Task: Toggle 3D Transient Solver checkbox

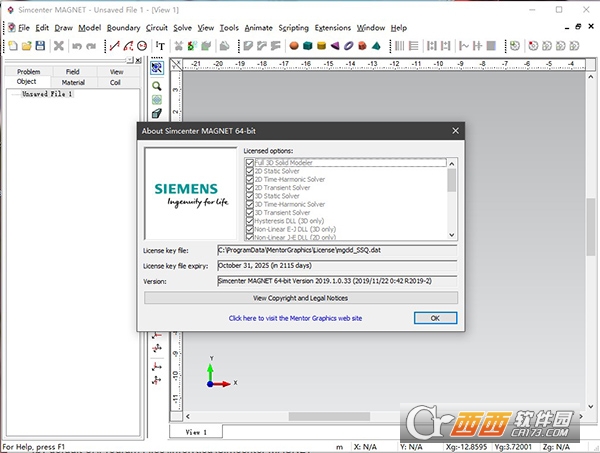Action: coord(250,213)
